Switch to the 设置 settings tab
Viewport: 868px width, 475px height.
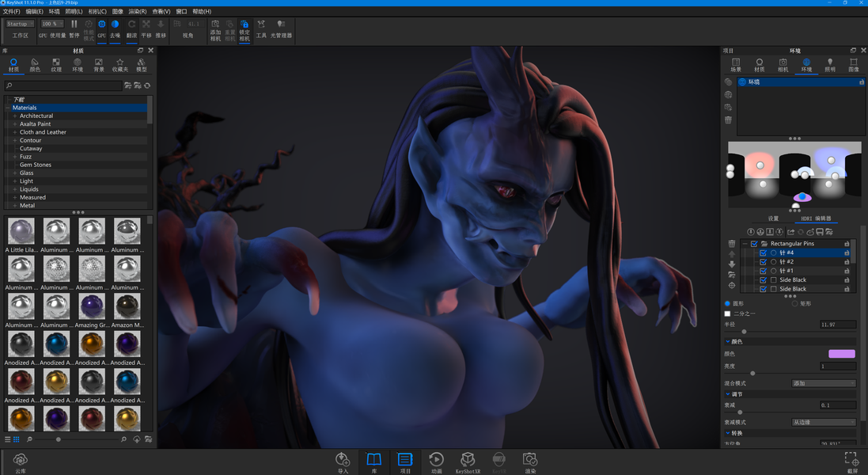(x=773, y=218)
